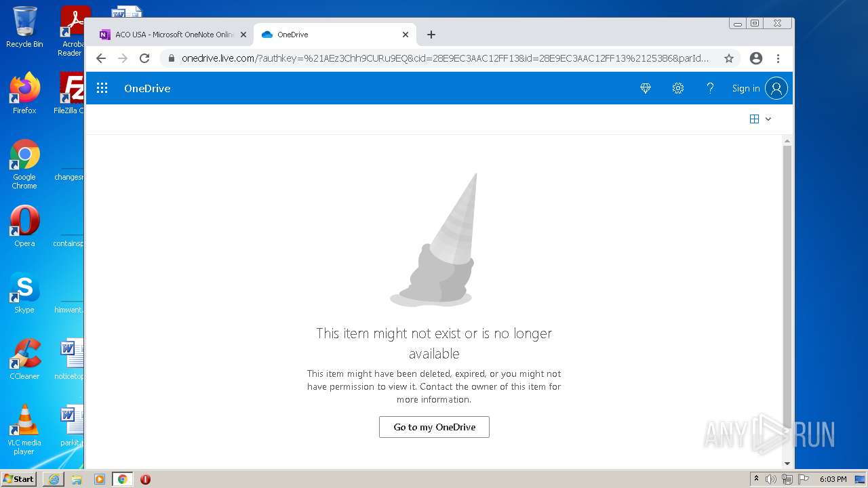The width and height of the screenshot is (868, 488).
Task: Click the OneDrive header title
Action: [x=147, y=88]
